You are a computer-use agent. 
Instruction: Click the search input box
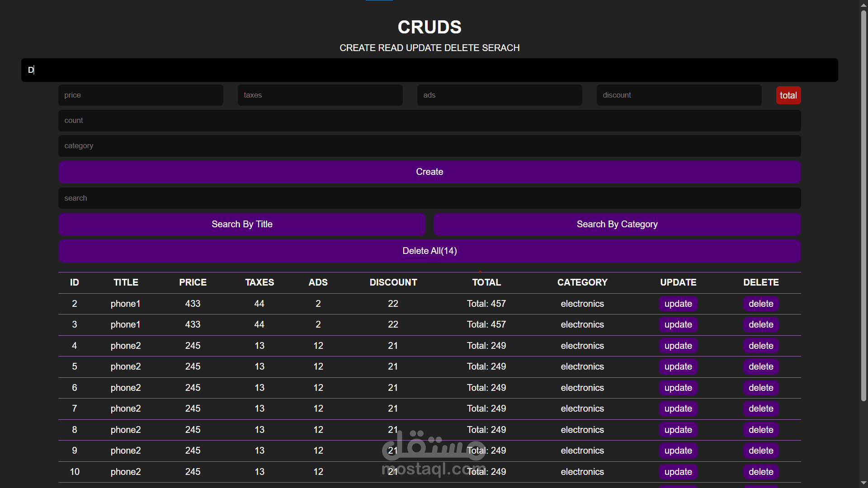429,198
